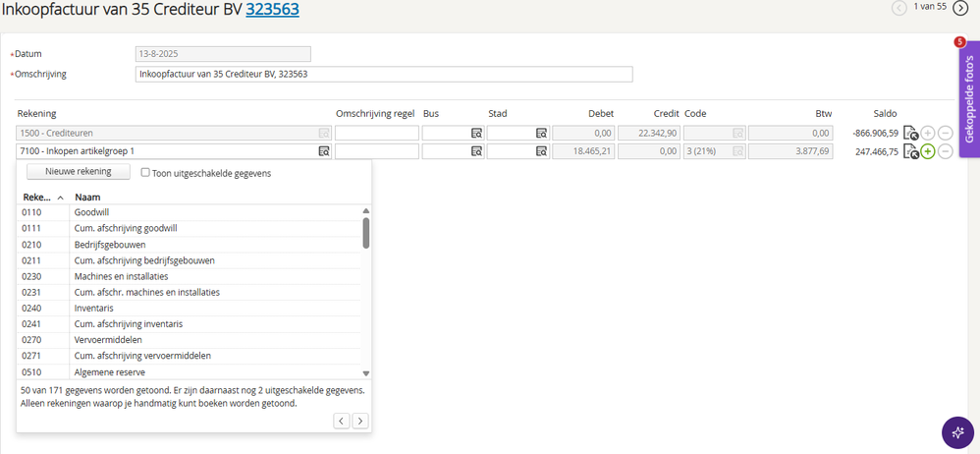Add line with green plus on 7100 row
980x454 pixels.
(x=928, y=151)
